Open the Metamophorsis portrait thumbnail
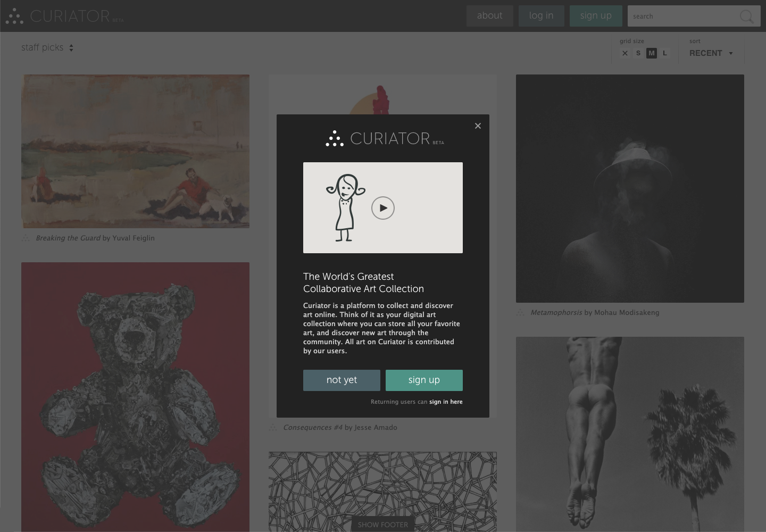This screenshot has width=766, height=532. pyautogui.click(x=630, y=188)
